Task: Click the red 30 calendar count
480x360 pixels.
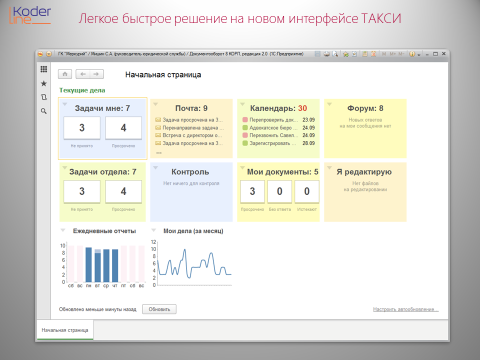Action: (302, 108)
